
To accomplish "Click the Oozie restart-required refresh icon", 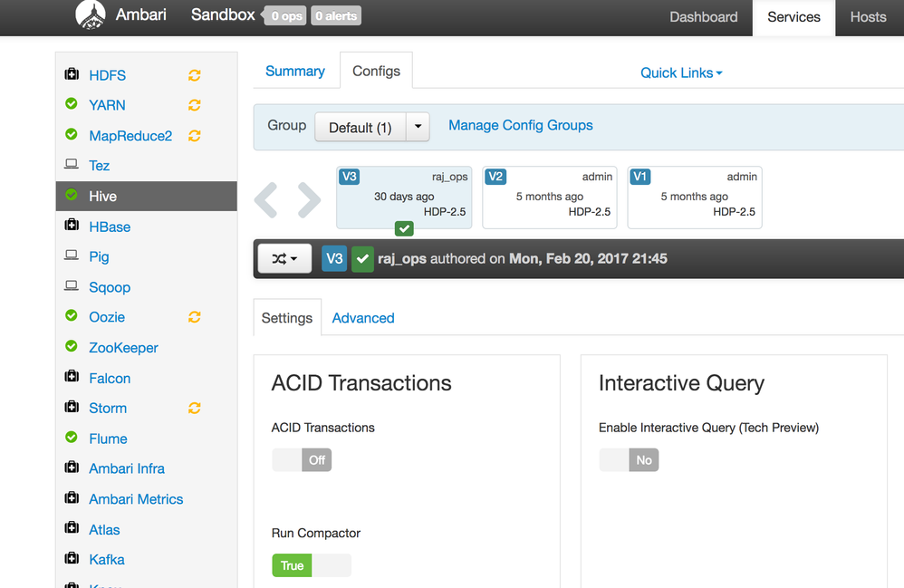I will tap(194, 317).
